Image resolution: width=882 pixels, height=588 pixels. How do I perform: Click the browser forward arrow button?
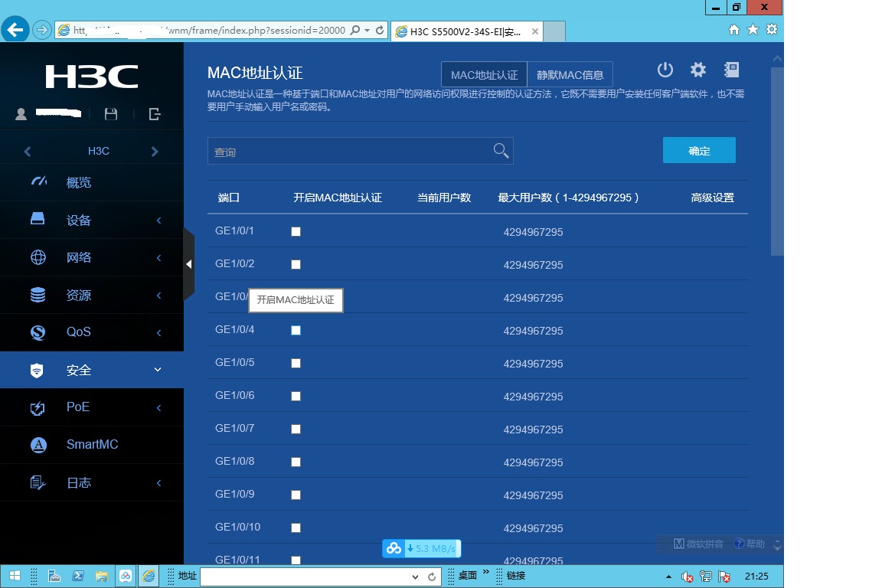(x=41, y=29)
